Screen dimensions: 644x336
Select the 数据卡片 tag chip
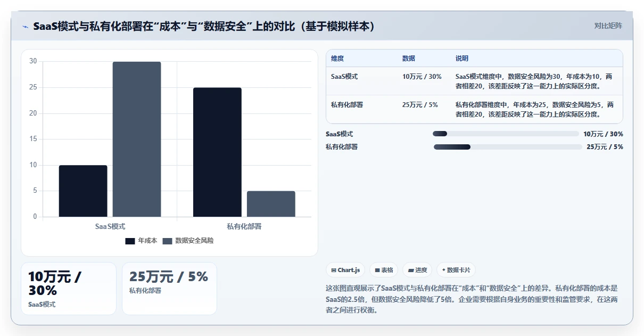(x=456, y=270)
